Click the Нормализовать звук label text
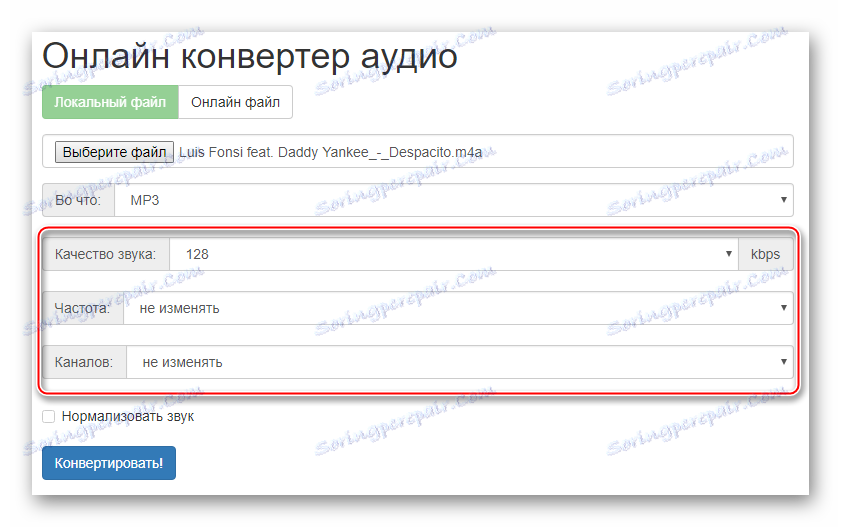The height and width of the screenshot is (527, 841). click(128, 417)
